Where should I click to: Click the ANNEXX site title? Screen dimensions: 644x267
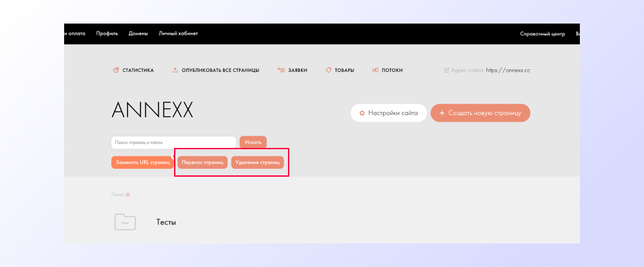click(x=152, y=110)
